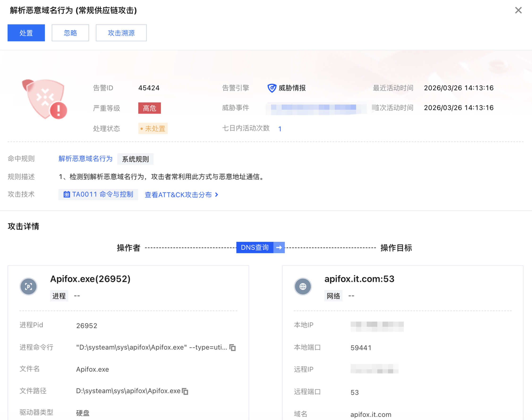Image resolution: width=532 pixels, height=420 pixels.
Task: Copy the process command line text
Action: coord(233,348)
